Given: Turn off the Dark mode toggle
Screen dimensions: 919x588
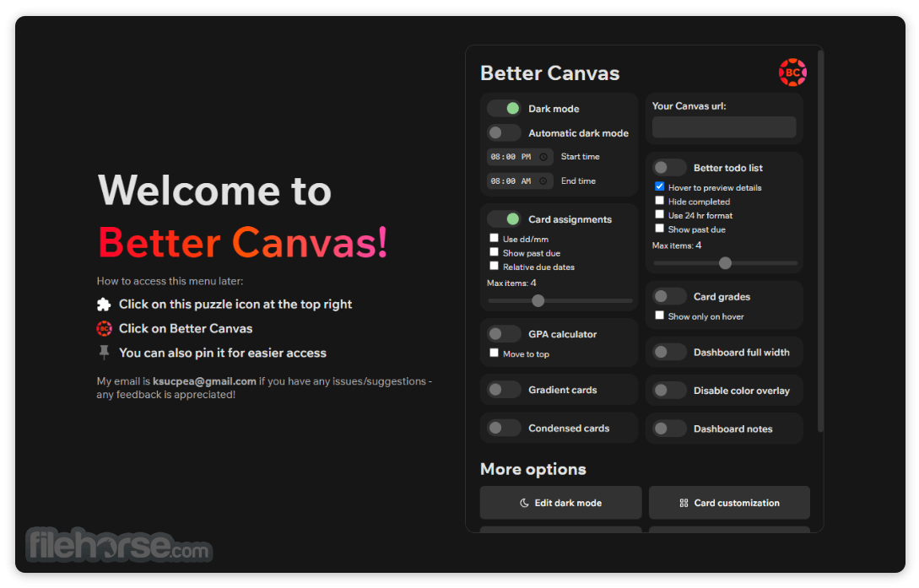Looking at the screenshot, I should (x=504, y=108).
